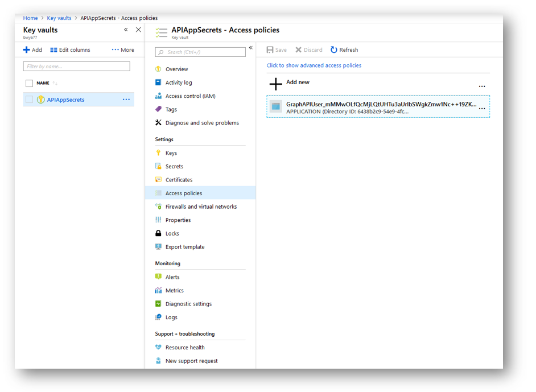Click the Diagnose and solve problems icon

click(x=158, y=122)
